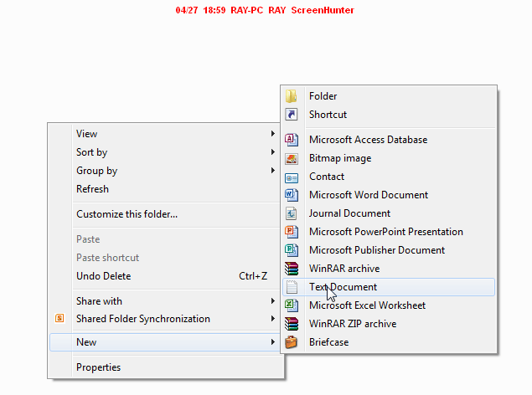
Task: Expand the Sort by submenu arrow
Action: 273,152
